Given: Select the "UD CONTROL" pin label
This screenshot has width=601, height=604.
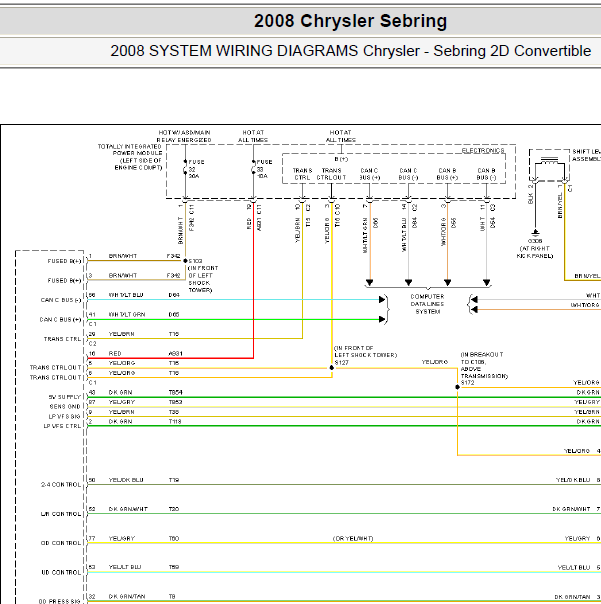Looking at the screenshot, I should (x=61, y=572).
